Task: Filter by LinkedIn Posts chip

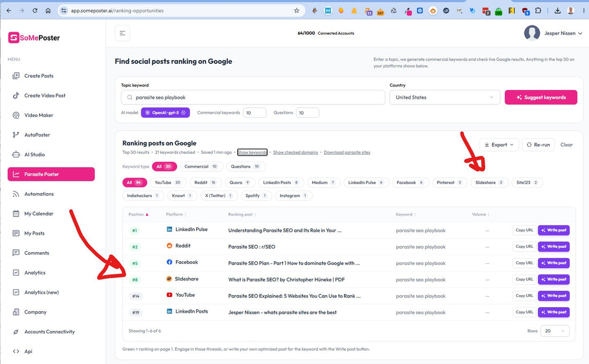Action: click(281, 183)
